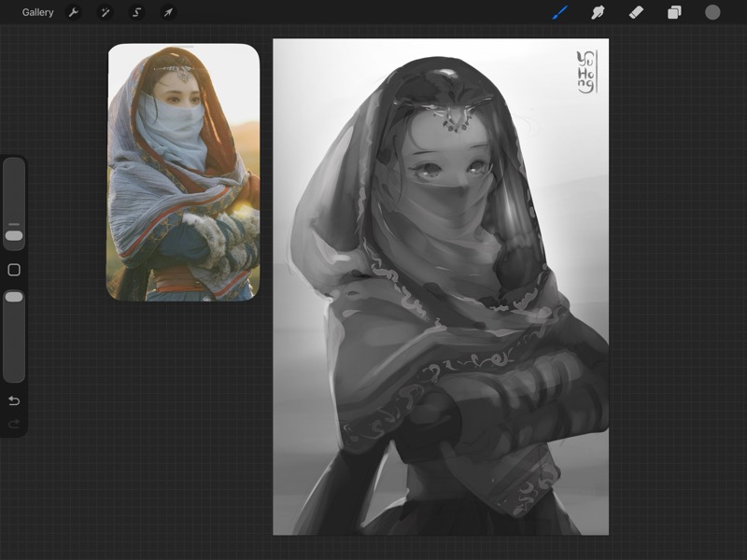The height and width of the screenshot is (560, 747).
Task: Click the artist signature on the canvas
Action: 585,73
